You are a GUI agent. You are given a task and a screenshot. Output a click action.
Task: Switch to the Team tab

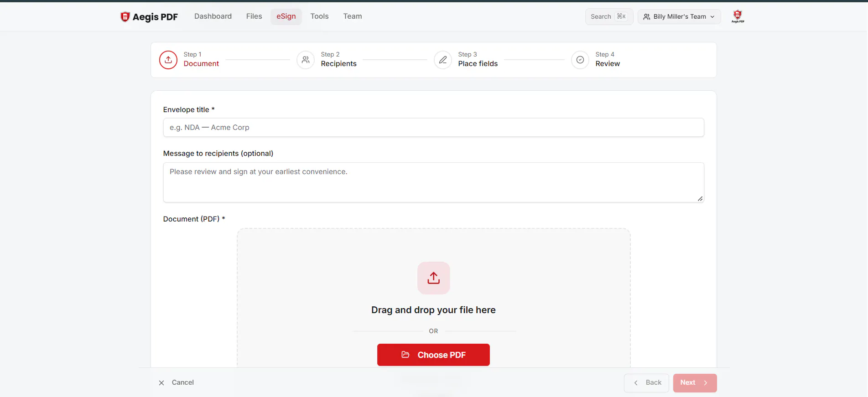click(x=353, y=16)
